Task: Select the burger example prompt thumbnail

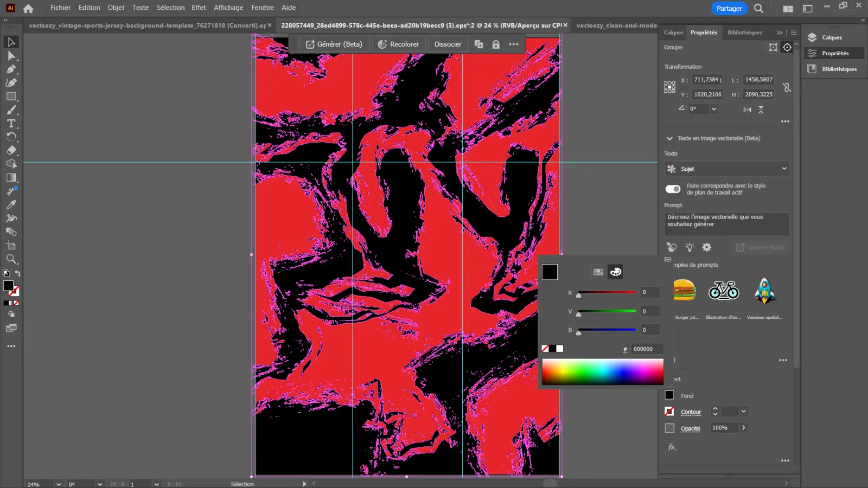Action: click(684, 290)
